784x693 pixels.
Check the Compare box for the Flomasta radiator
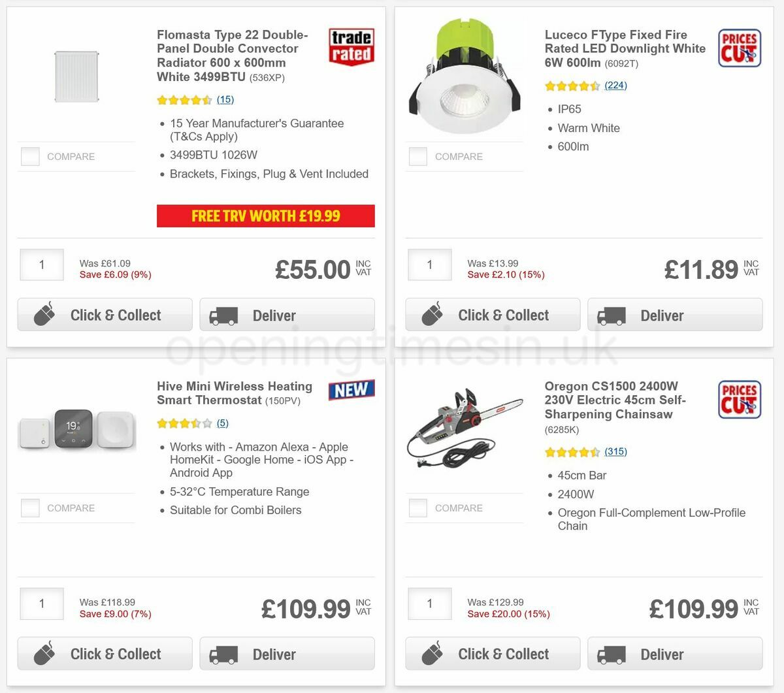click(30, 156)
